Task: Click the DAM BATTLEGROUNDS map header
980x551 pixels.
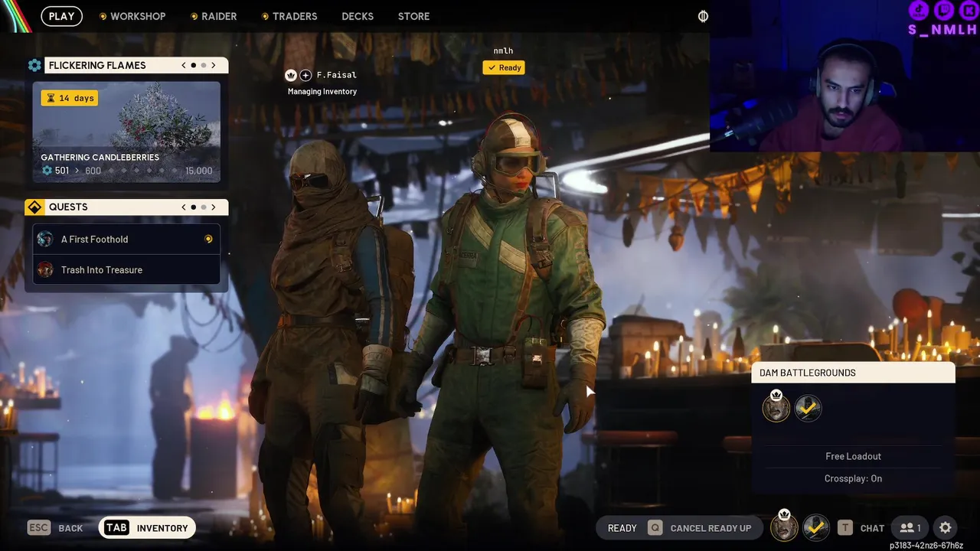Action: pyautogui.click(x=854, y=373)
